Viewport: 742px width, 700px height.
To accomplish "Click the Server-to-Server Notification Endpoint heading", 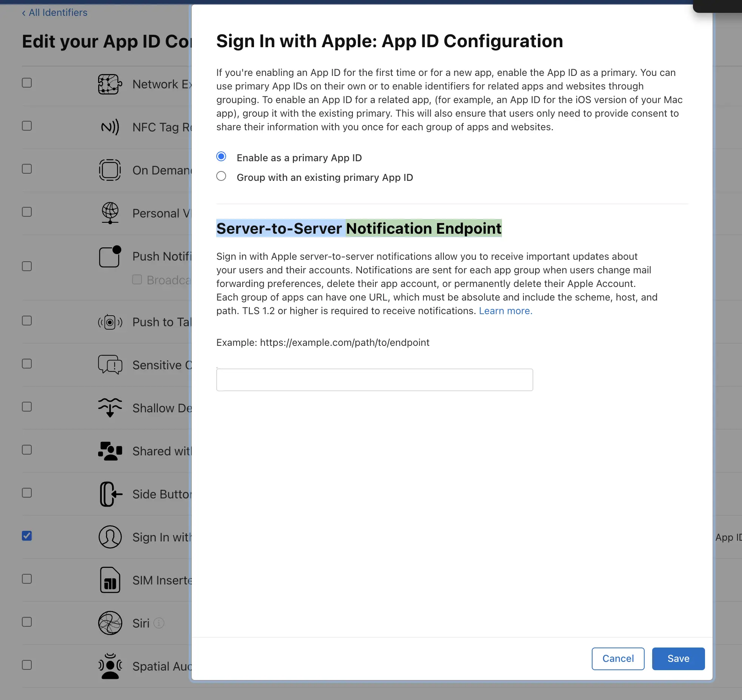I will tap(359, 228).
